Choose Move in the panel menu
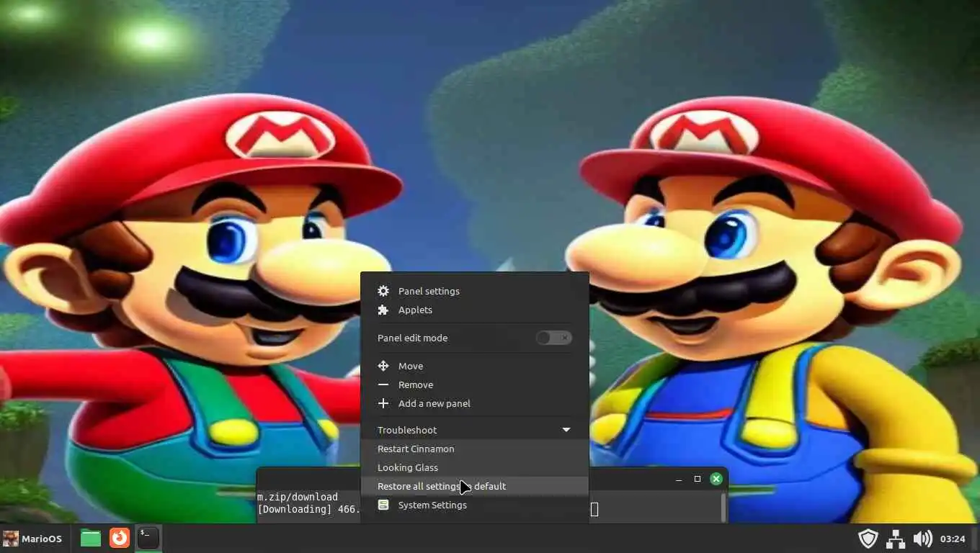980x553 pixels. pyautogui.click(x=474, y=366)
